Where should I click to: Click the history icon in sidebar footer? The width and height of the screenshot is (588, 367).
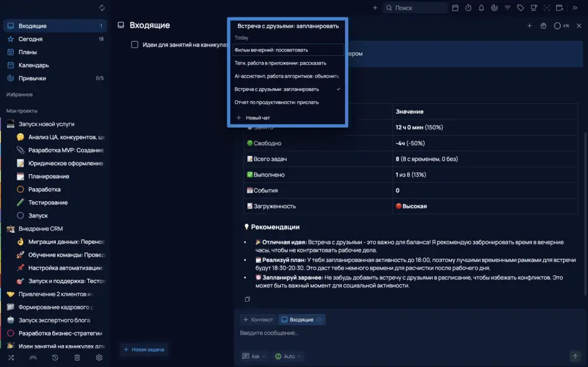pos(55,358)
